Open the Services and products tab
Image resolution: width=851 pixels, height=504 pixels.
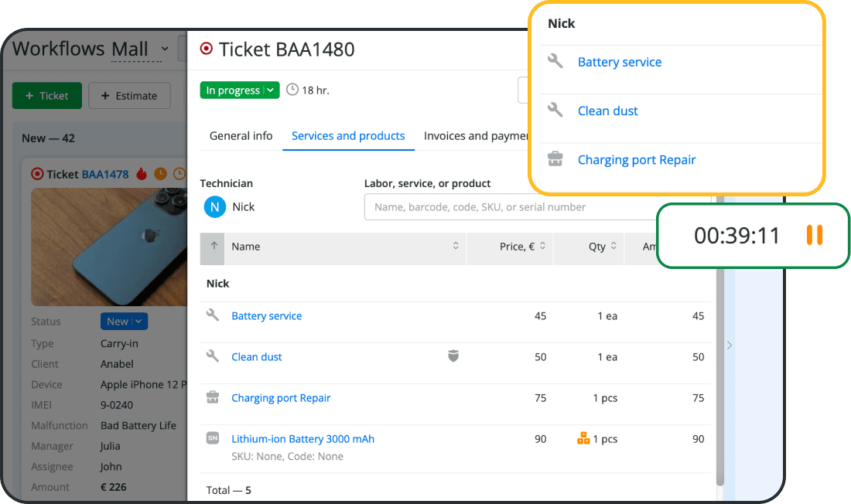coord(348,136)
